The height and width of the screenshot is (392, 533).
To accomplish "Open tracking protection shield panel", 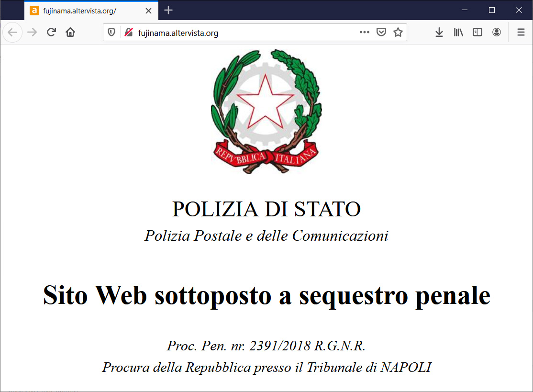I will click(x=111, y=32).
